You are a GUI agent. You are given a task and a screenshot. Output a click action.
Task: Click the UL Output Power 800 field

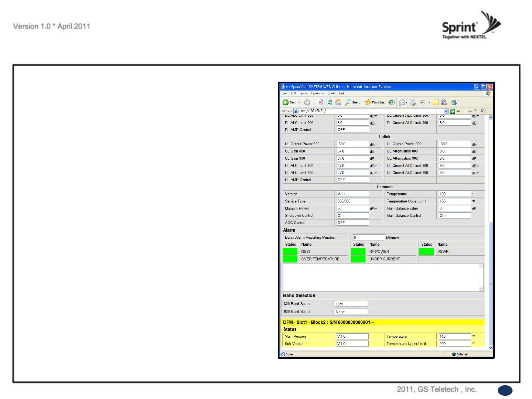[x=352, y=144]
